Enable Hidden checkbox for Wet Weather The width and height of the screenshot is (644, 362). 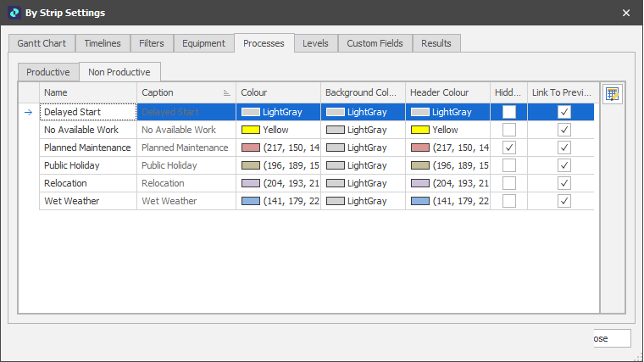(508, 201)
